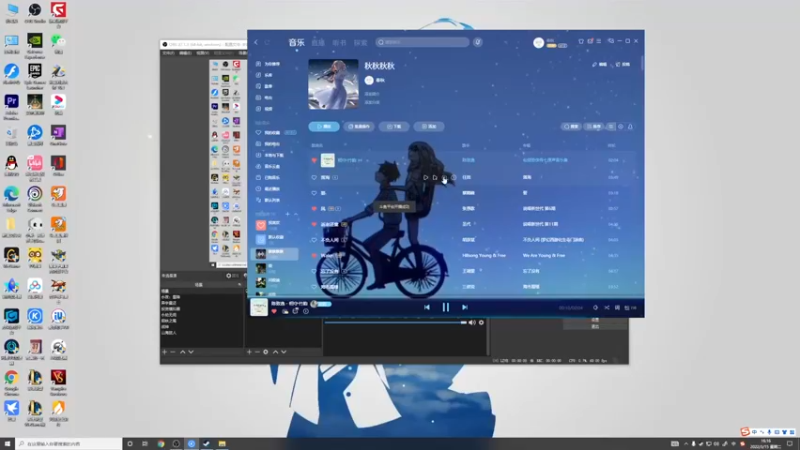Click the play icon on the hovered song row
The height and width of the screenshot is (450, 800).
[x=426, y=178]
